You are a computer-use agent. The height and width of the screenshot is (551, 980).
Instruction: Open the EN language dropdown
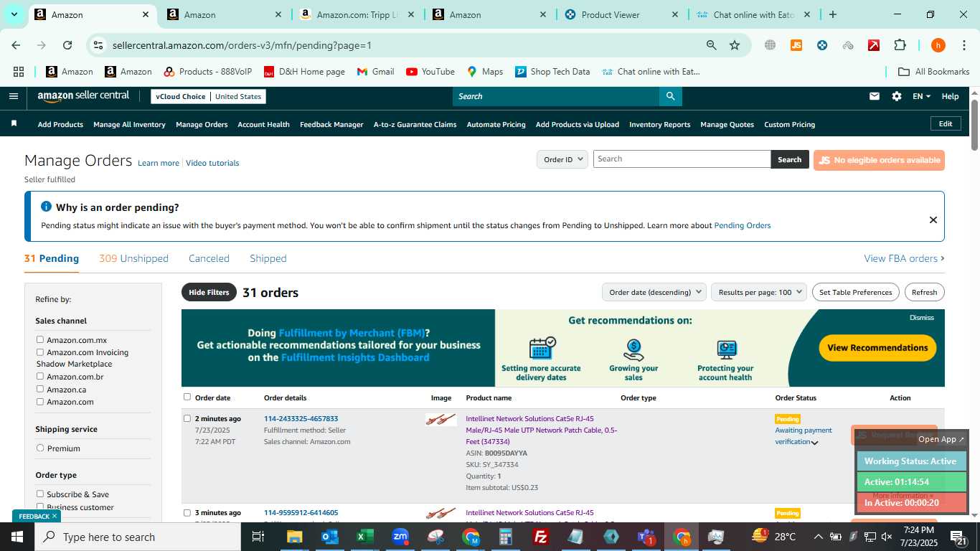pyautogui.click(x=921, y=96)
